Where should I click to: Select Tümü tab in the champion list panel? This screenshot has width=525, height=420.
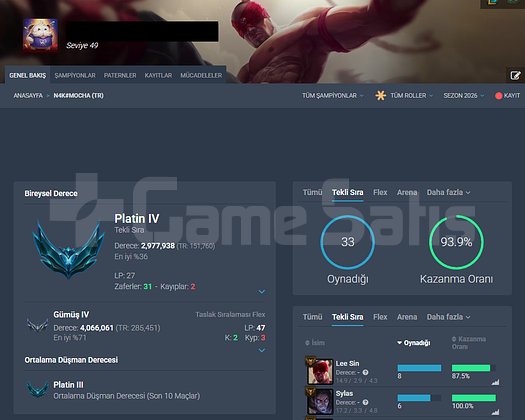click(x=312, y=317)
